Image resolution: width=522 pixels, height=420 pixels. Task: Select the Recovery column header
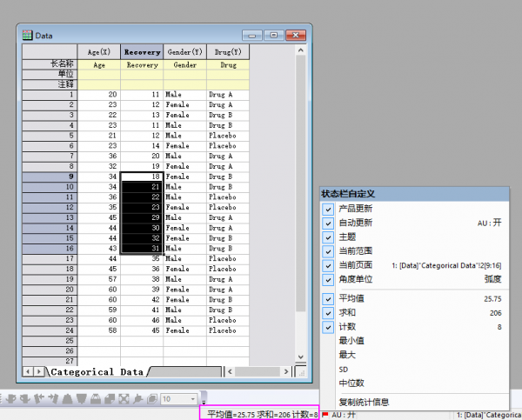[x=142, y=52]
